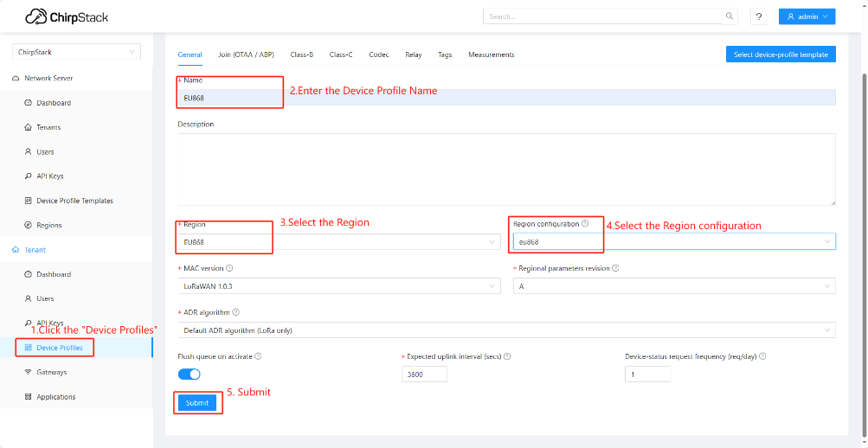
Task: Switch to Join (OTAA / ABP) tab
Action: 246,54
